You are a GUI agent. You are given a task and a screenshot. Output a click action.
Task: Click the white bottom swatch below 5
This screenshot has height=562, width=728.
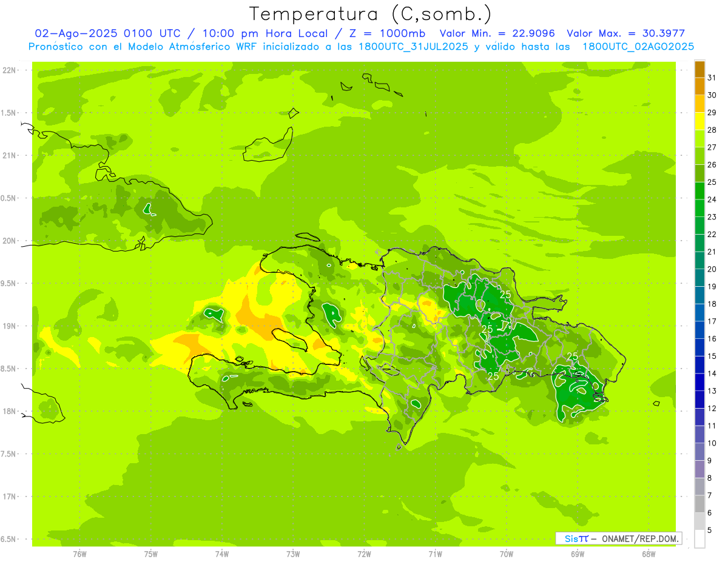click(x=699, y=539)
